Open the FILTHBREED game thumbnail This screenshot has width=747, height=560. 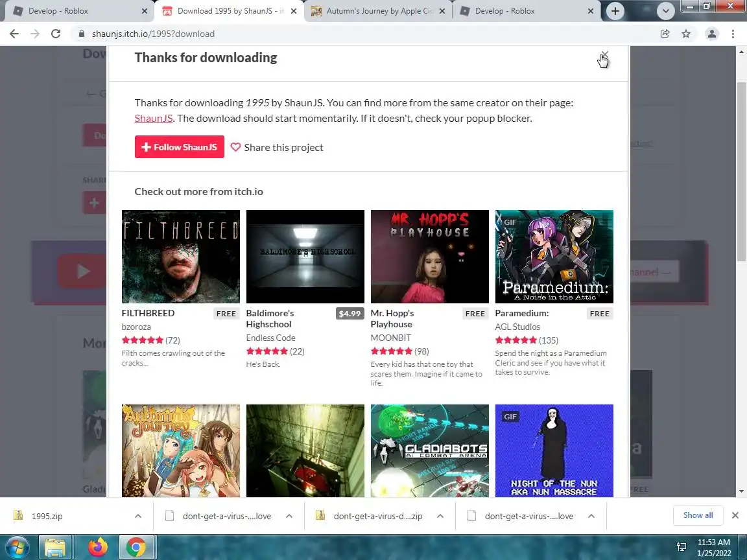[180, 256]
